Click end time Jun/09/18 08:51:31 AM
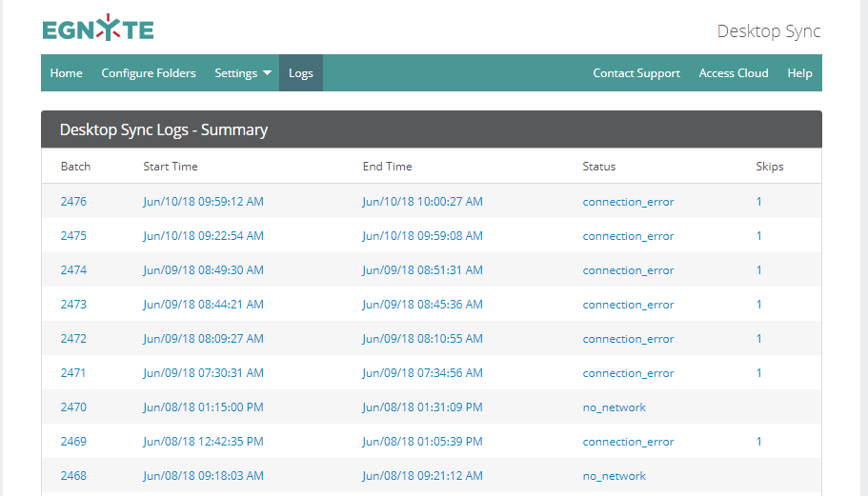This screenshot has width=868, height=496. [x=422, y=269]
